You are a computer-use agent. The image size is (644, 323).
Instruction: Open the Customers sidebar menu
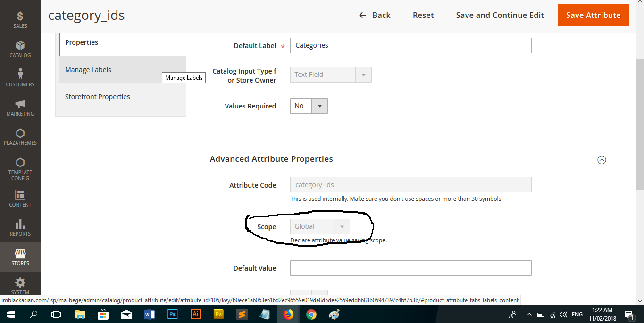tap(20, 78)
